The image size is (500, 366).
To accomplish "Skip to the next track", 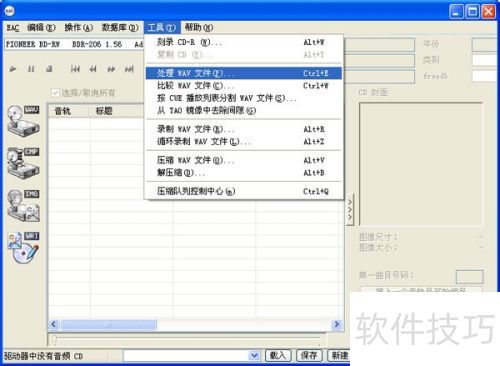I will [x=129, y=69].
